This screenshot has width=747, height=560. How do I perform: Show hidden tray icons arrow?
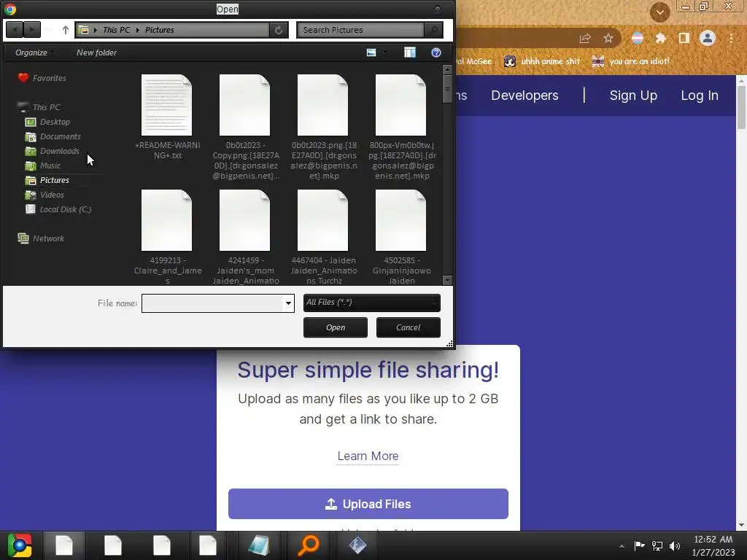click(x=622, y=546)
